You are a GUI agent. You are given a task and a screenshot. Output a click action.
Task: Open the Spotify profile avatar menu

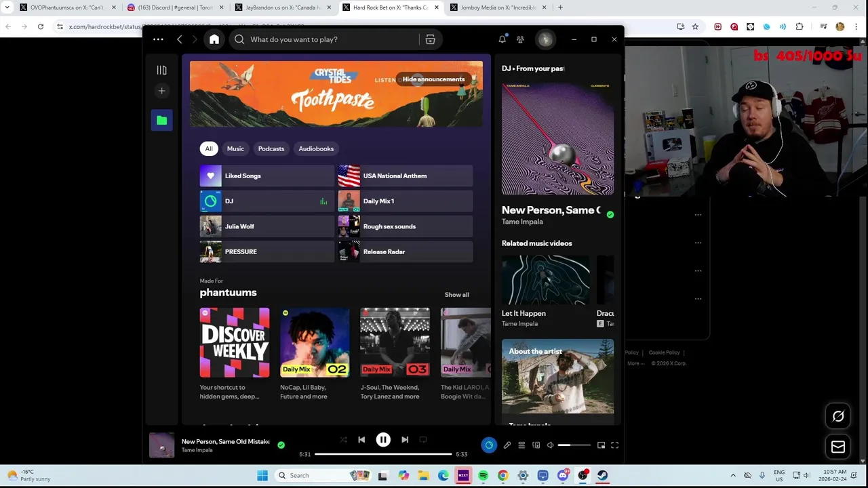tap(545, 39)
